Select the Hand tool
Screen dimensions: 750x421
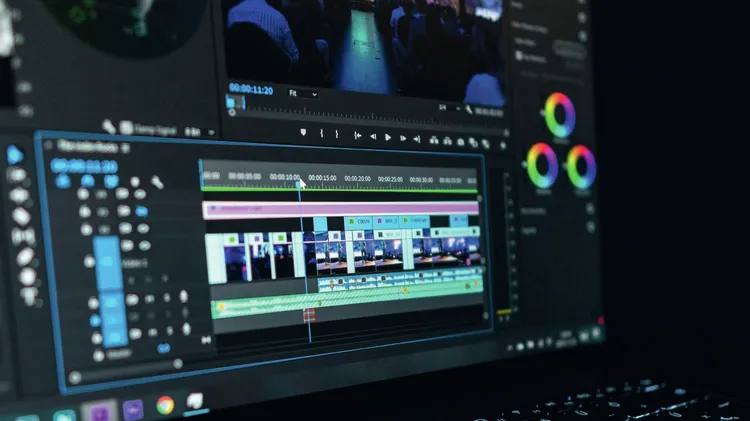click(27, 277)
